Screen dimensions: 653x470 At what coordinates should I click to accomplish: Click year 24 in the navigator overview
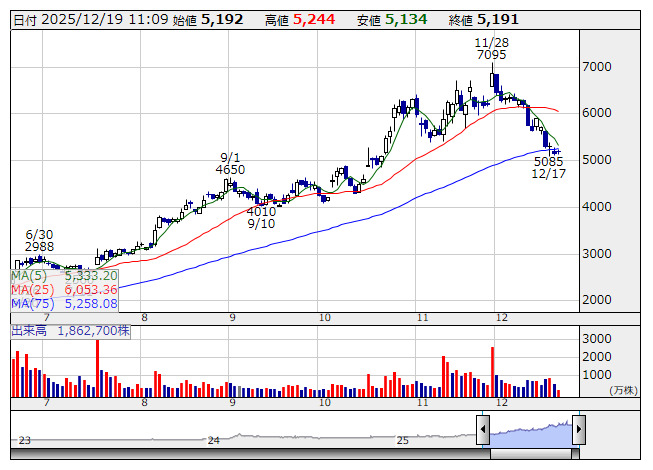213,440
